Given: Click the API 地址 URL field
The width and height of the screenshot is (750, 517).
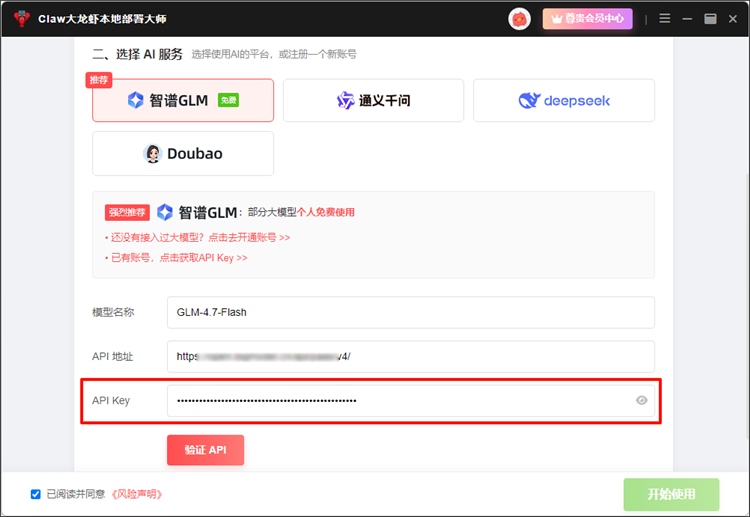Looking at the screenshot, I should click(410, 356).
